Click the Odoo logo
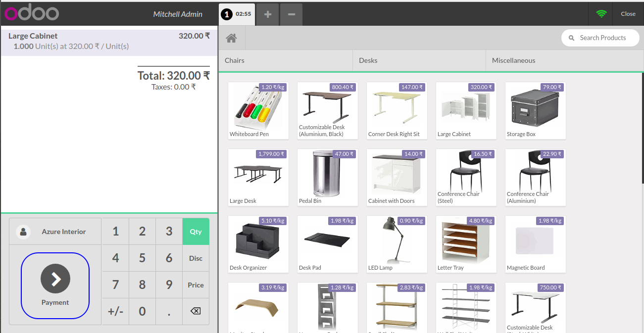The image size is (644, 333). [32, 13]
